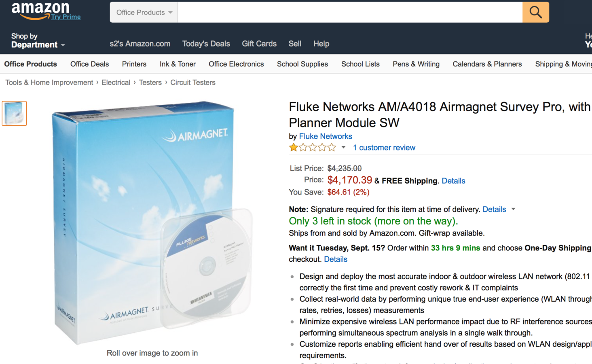This screenshot has height=364, width=592.
Task: Open the Ink & Toner section
Action: tap(178, 64)
